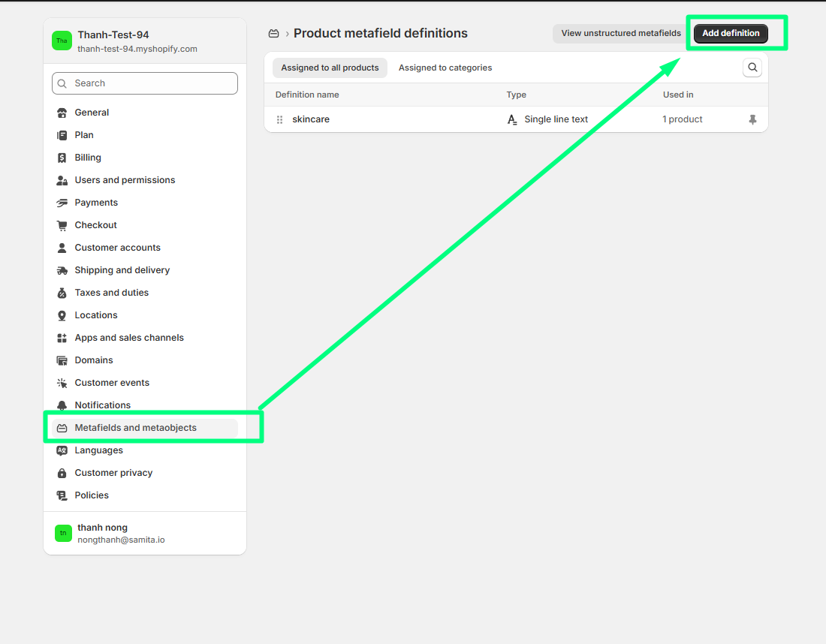The width and height of the screenshot is (826, 644).
Task: Switch to Assigned to categories tab
Action: (445, 68)
